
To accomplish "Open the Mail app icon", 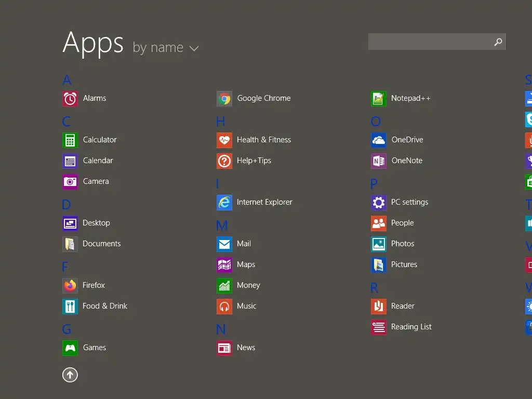I will tap(224, 244).
